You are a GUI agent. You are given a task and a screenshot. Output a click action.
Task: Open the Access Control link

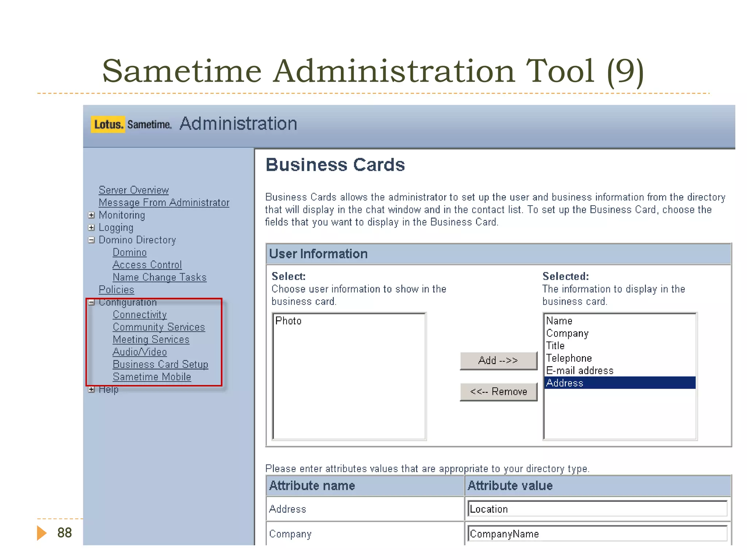tap(147, 265)
